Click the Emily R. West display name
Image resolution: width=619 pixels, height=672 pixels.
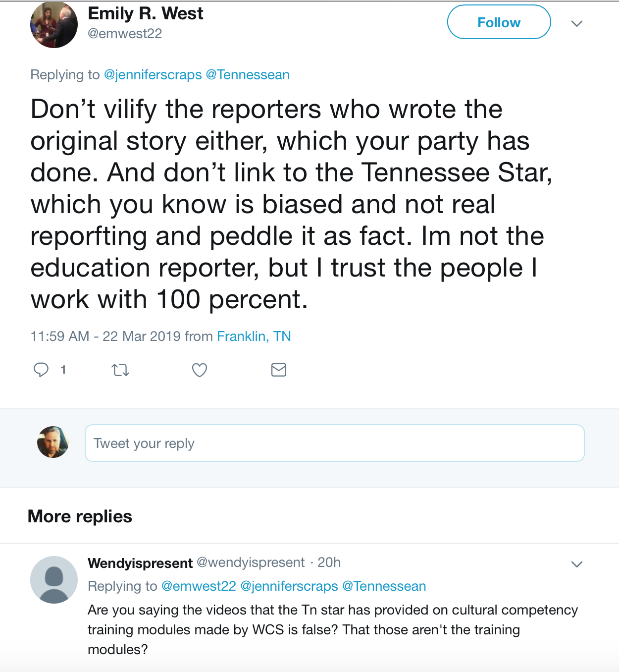point(146,13)
